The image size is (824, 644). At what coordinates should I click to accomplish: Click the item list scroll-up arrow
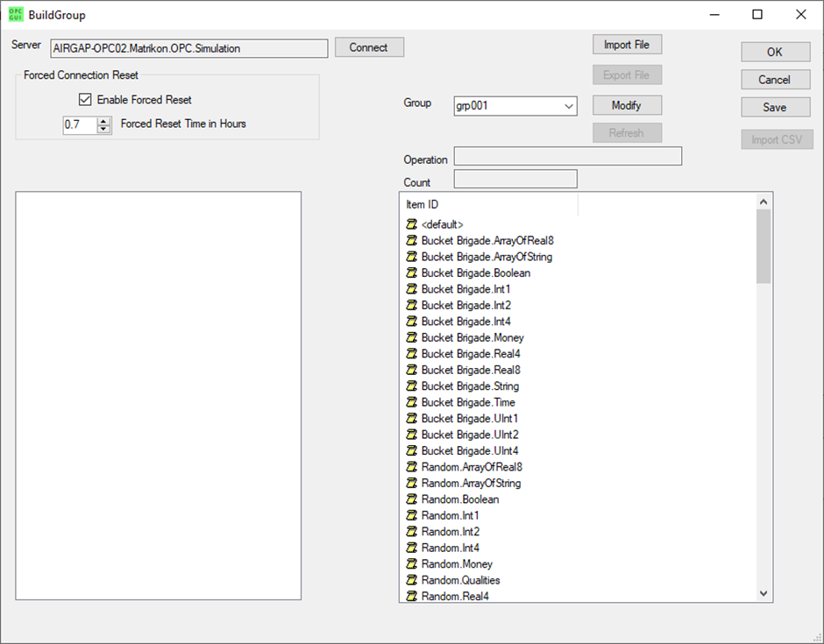764,202
